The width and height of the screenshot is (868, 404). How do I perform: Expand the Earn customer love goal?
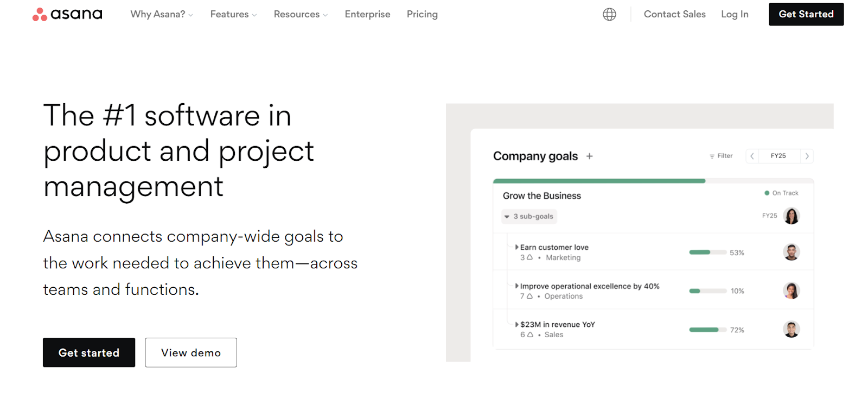(516, 247)
